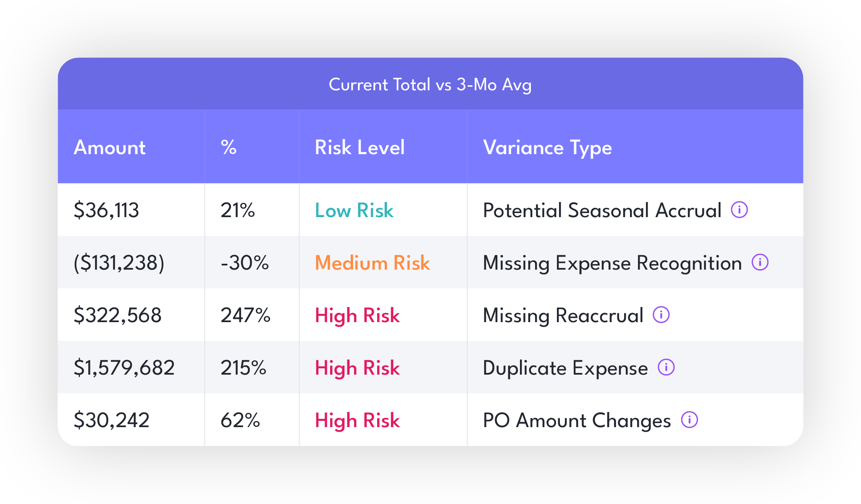This screenshot has width=861, height=504.
Task: Select the Risk Level column header
Action: coord(360,147)
